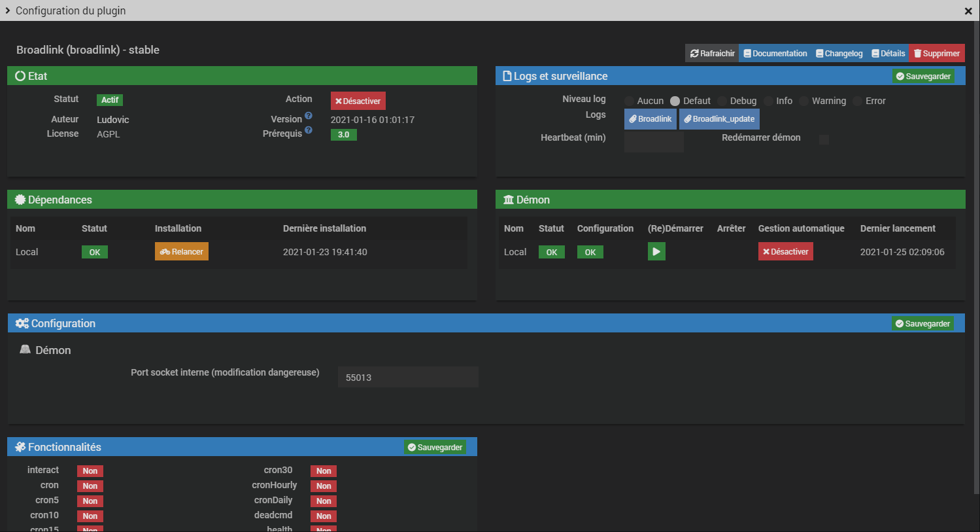Open the plugin Documentation

775,54
